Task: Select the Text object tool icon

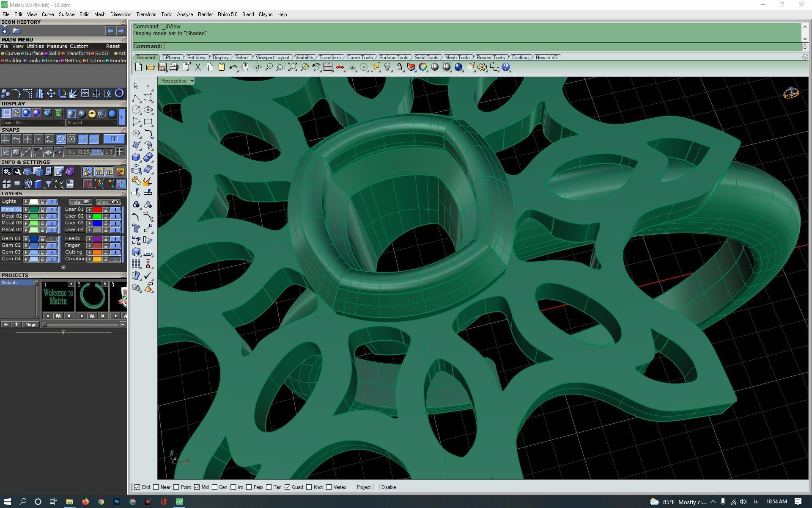Action: point(136,228)
